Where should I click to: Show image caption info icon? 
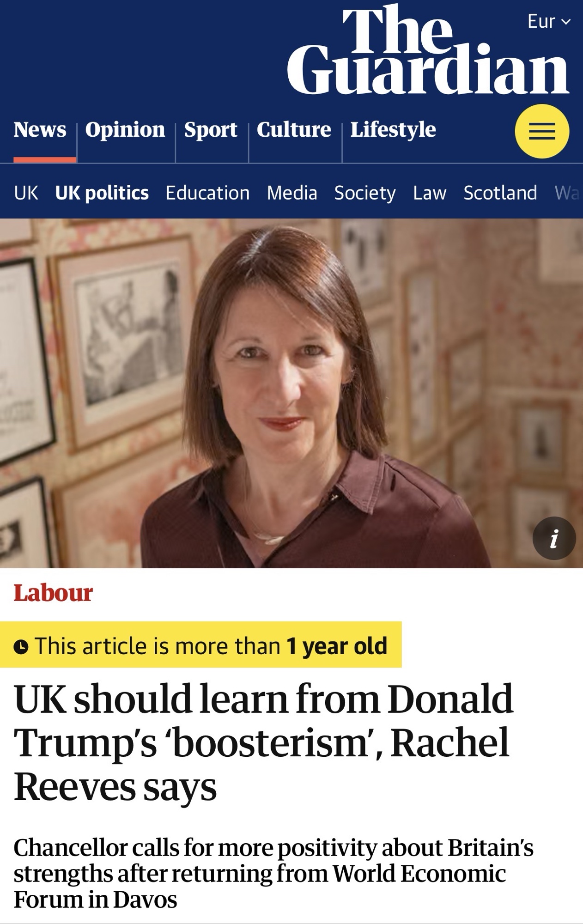(554, 538)
